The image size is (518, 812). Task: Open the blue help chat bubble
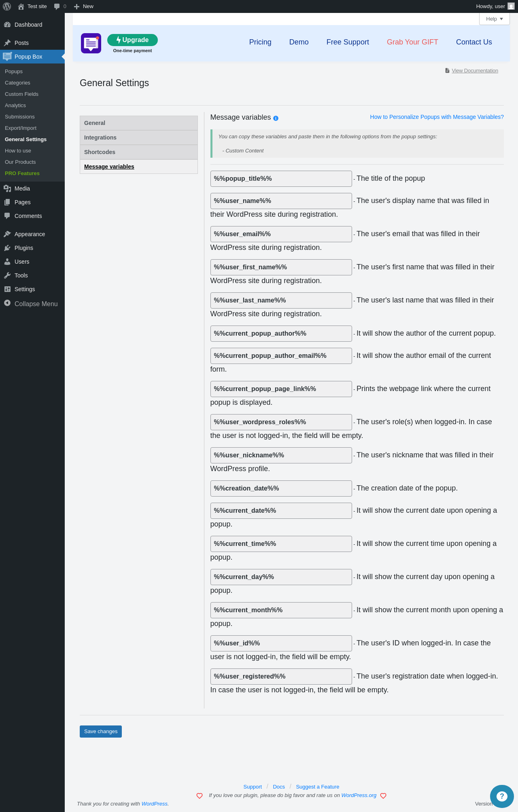[x=501, y=796]
